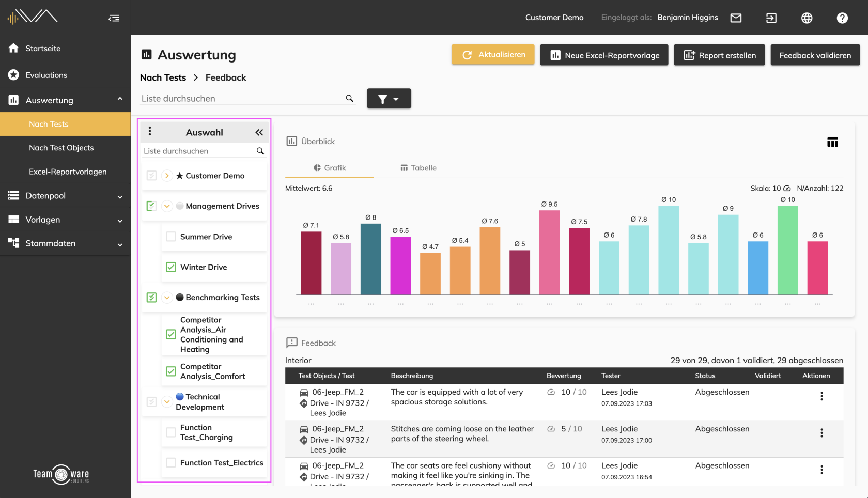This screenshot has height=498, width=868.
Task: Open actions menu for car seats feedback row
Action: tap(822, 470)
